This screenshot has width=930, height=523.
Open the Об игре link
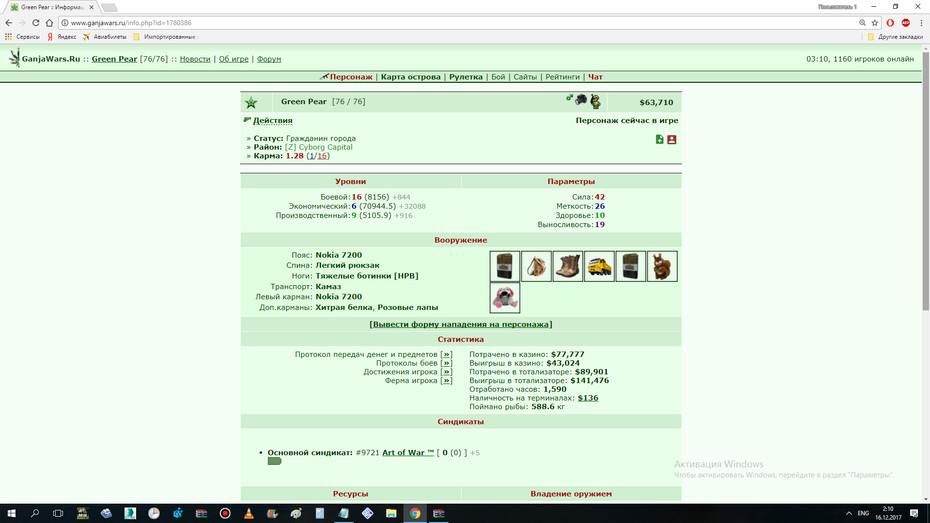click(x=234, y=59)
